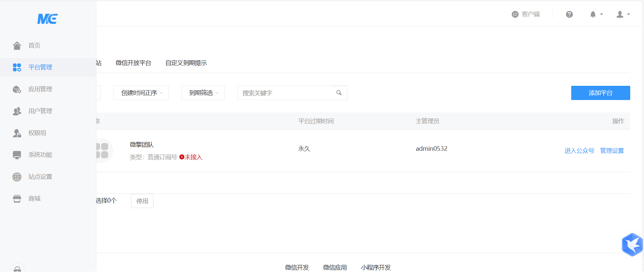Click the MC logo in sidebar

click(47, 19)
